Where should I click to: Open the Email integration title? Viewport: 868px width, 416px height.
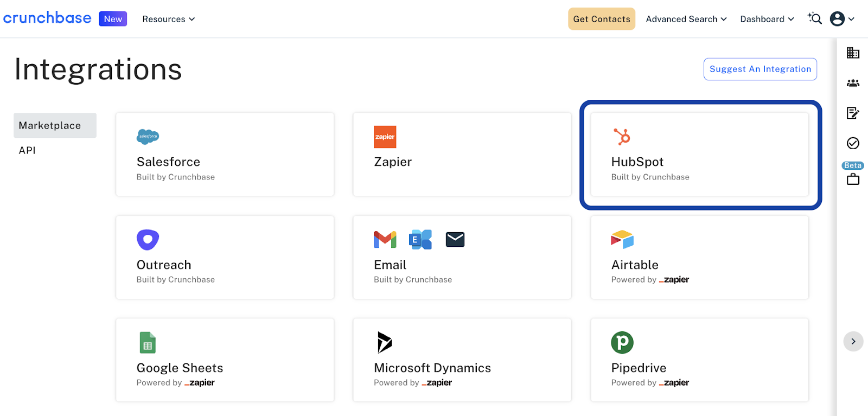point(390,265)
